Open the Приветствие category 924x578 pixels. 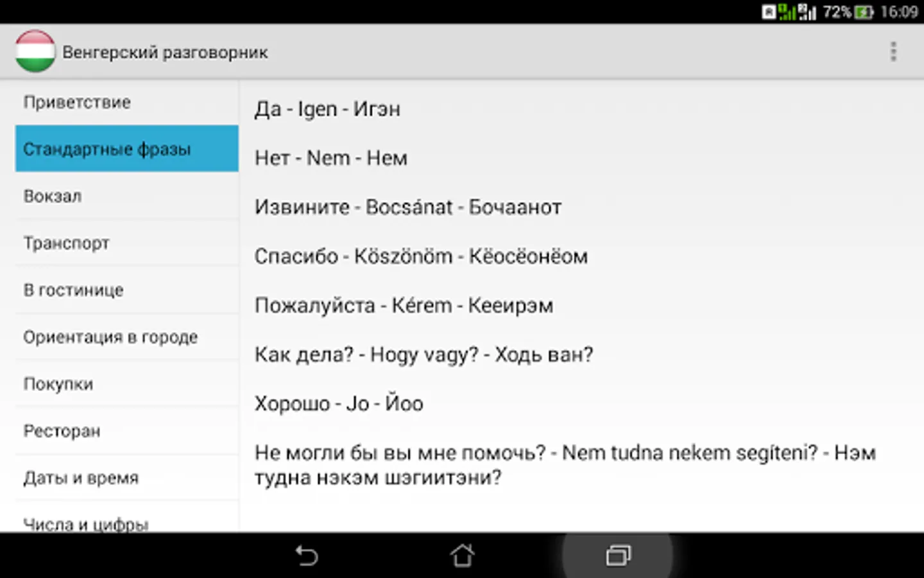(x=127, y=102)
